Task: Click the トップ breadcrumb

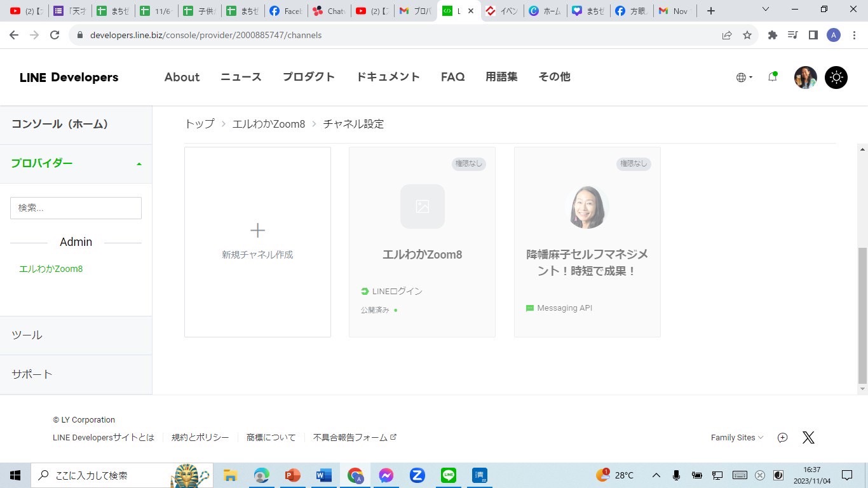Action: (199, 124)
